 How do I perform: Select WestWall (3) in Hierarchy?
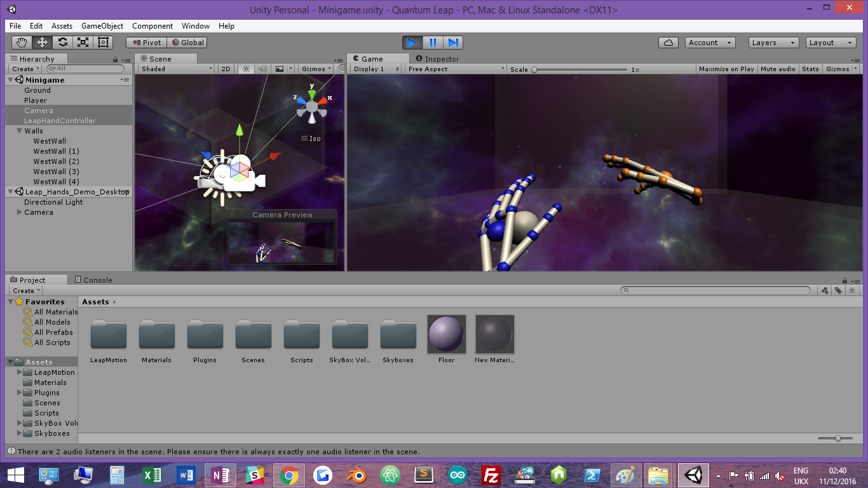click(x=69, y=172)
